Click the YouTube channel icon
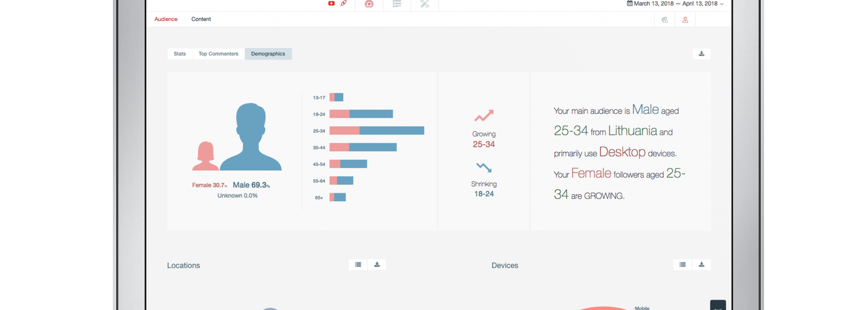This screenshot has width=868, height=310. [x=331, y=3]
